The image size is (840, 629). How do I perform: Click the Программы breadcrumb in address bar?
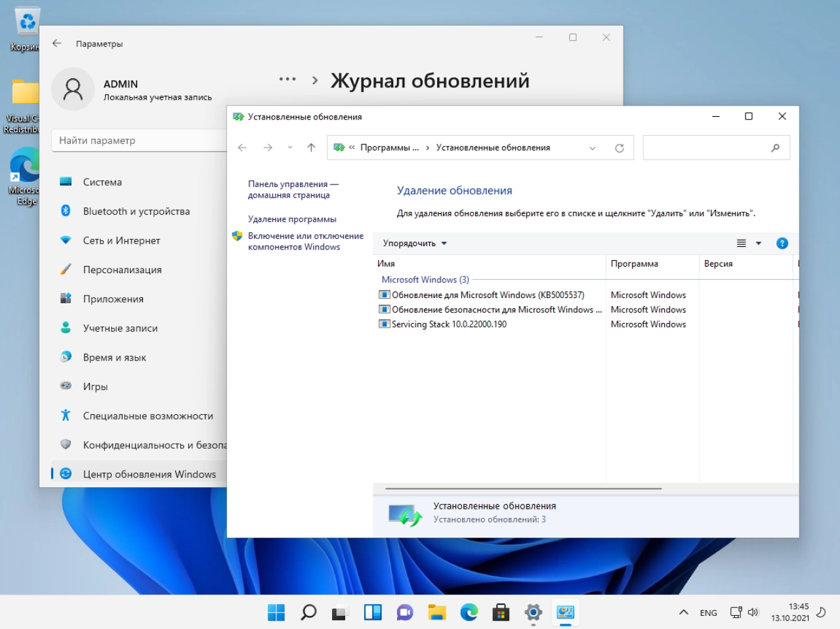coord(389,148)
